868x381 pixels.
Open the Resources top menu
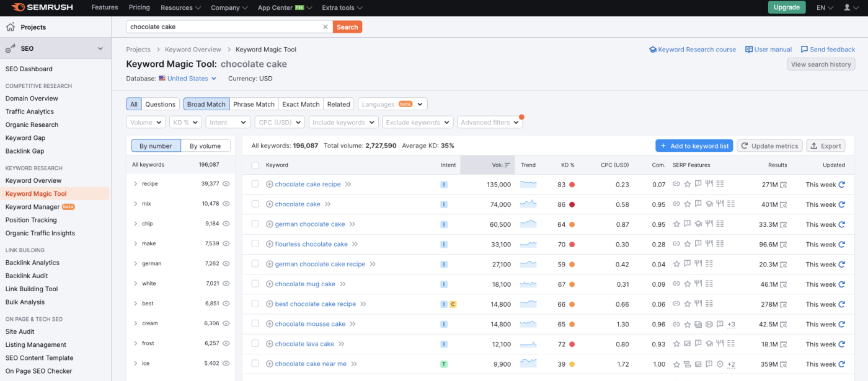pyautogui.click(x=180, y=7)
